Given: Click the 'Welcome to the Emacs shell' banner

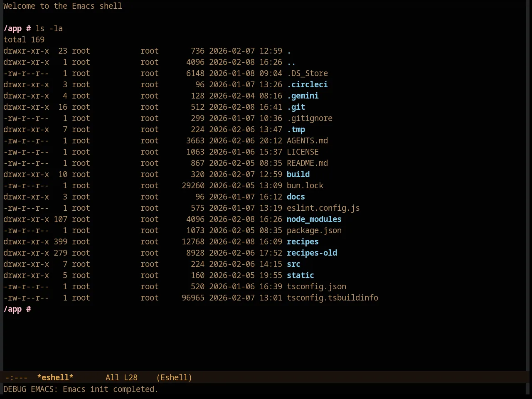Looking at the screenshot, I should click(63, 6).
